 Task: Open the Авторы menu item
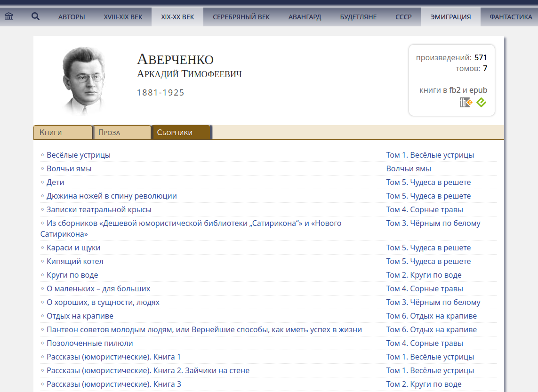(72, 17)
